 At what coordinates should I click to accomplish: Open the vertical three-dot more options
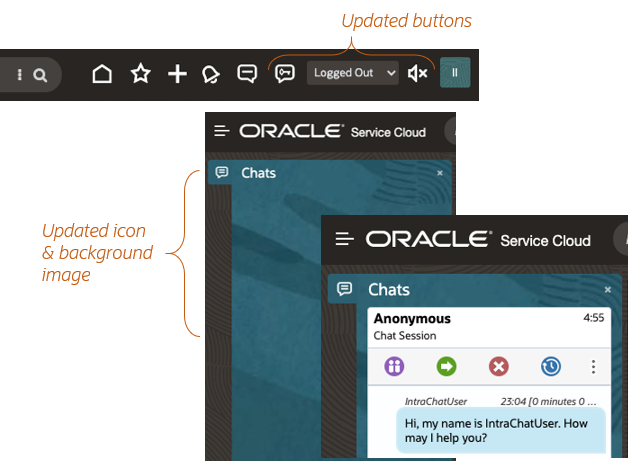tap(593, 367)
